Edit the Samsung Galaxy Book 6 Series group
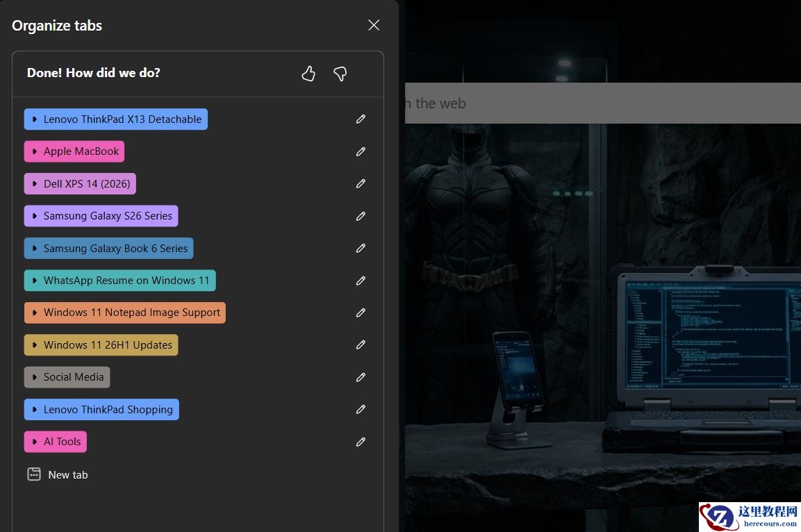801x532 pixels. click(361, 248)
